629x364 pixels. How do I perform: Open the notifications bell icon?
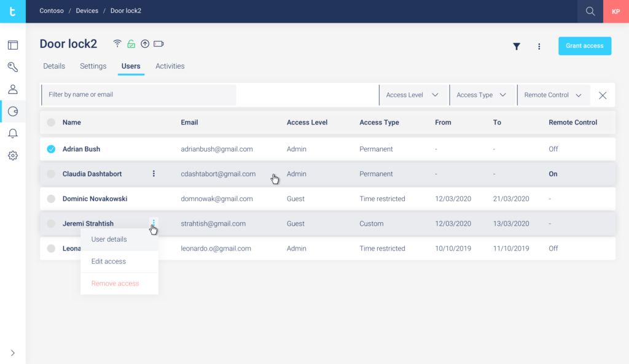click(x=13, y=133)
